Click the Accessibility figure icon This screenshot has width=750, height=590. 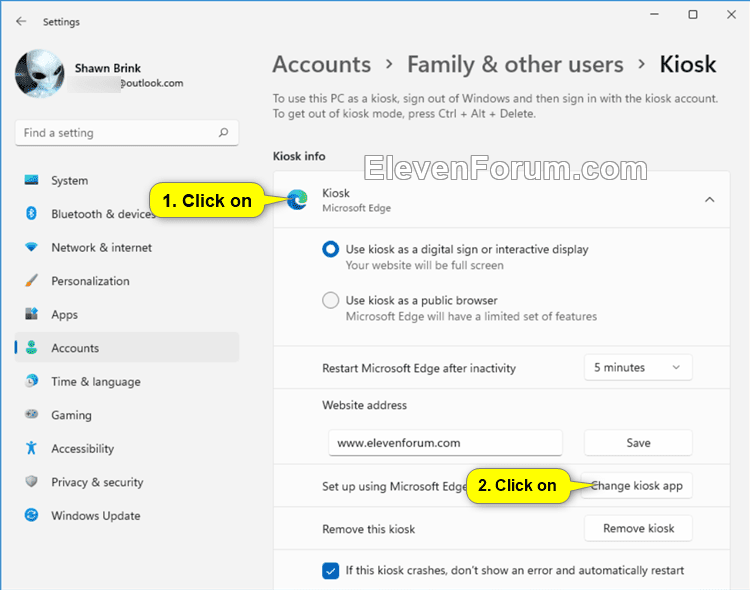click(32, 448)
